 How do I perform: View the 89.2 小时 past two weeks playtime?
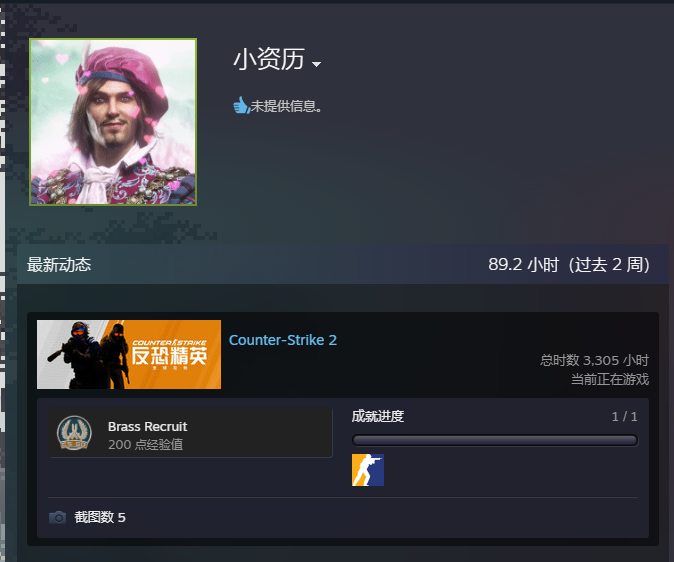569,264
